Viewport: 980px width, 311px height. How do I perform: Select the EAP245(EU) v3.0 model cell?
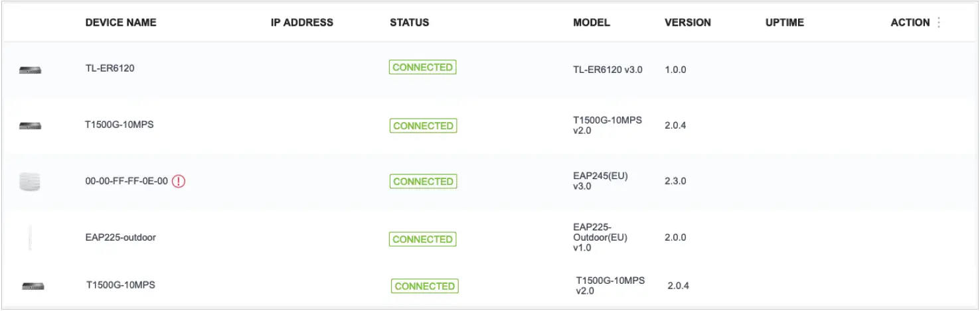click(x=600, y=181)
